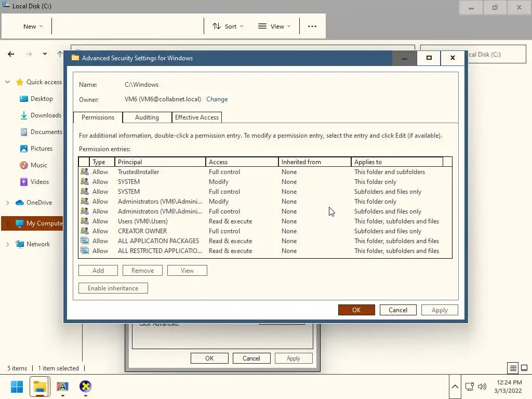Screen dimensions: 532x399
Task: Open the Sort dropdown in Explorer
Action: 228,26
